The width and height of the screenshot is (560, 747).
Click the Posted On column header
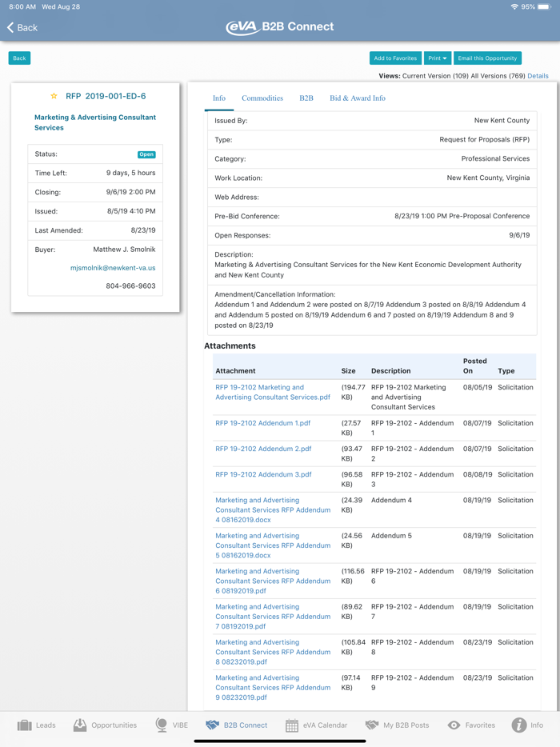pyautogui.click(x=474, y=366)
